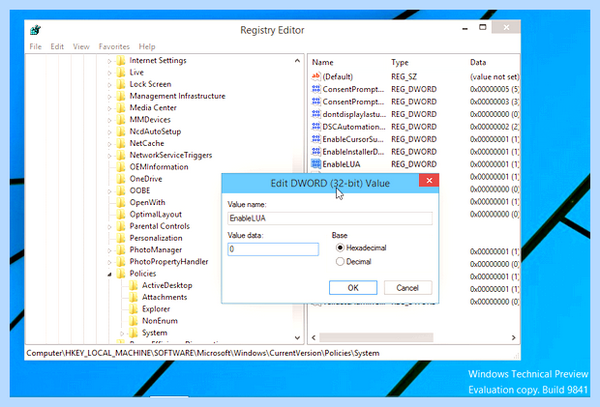Click the ConsentPrompt icon with data 0x00000005
This screenshot has width=600, height=407.
click(x=316, y=89)
